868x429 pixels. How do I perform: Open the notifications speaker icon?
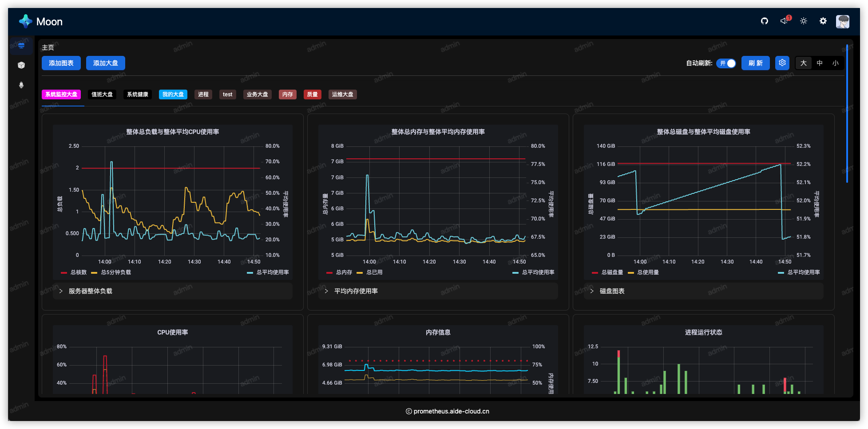[784, 21]
